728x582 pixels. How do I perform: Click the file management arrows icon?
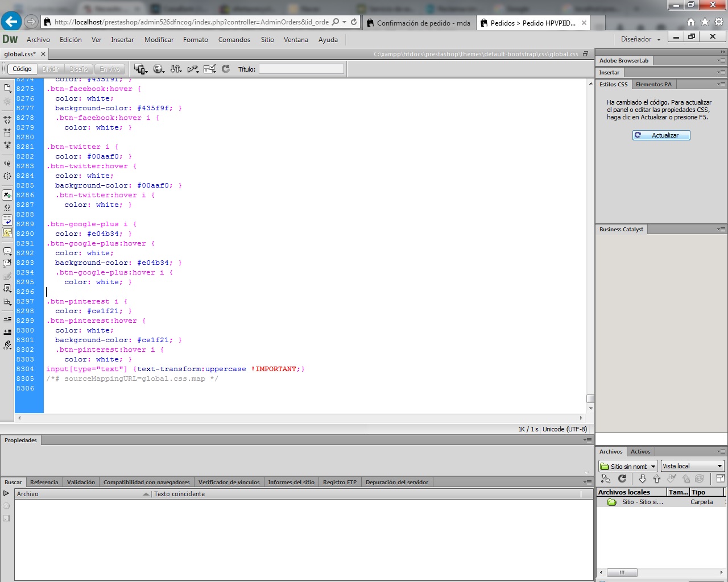[x=176, y=69]
